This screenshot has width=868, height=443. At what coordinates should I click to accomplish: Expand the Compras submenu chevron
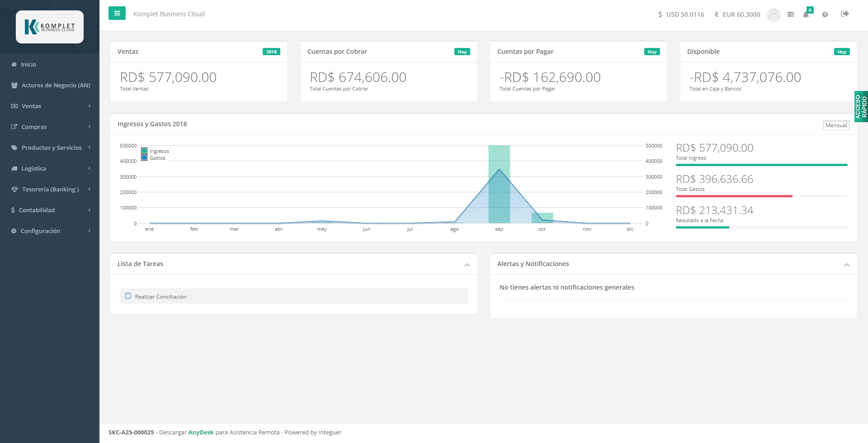click(90, 127)
